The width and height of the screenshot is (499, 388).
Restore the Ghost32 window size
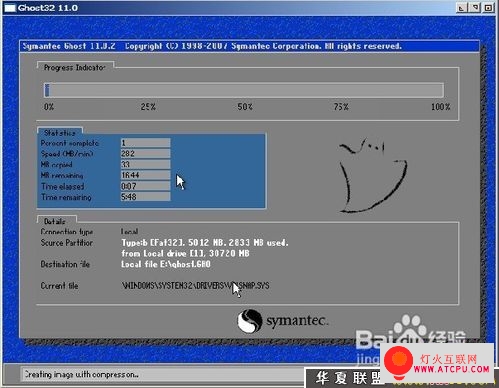click(475, 8)
